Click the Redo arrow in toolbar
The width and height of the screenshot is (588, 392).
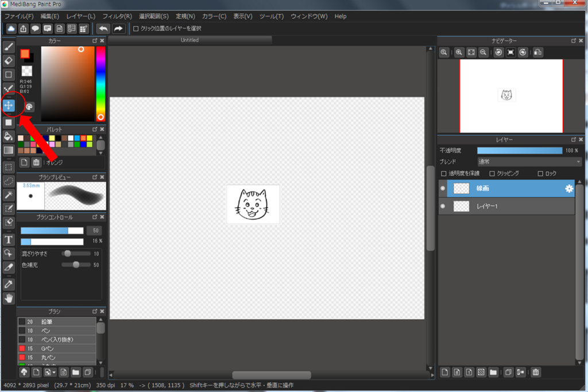coord(118,29)
